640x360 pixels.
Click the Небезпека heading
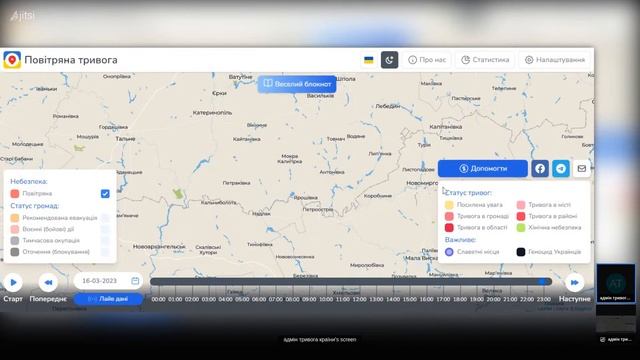pyautogui.click(x=29, y=181)
